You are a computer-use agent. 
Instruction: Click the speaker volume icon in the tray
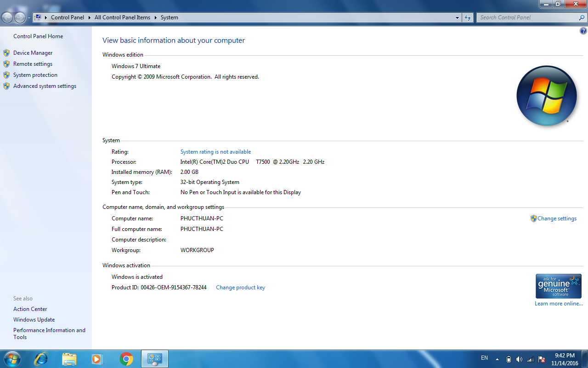[x=520, y=359]
